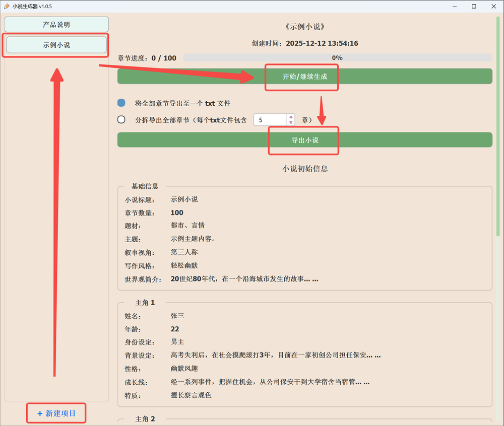
Task: Click the 写作风格 value 轻松幽默
Action: 184,265
